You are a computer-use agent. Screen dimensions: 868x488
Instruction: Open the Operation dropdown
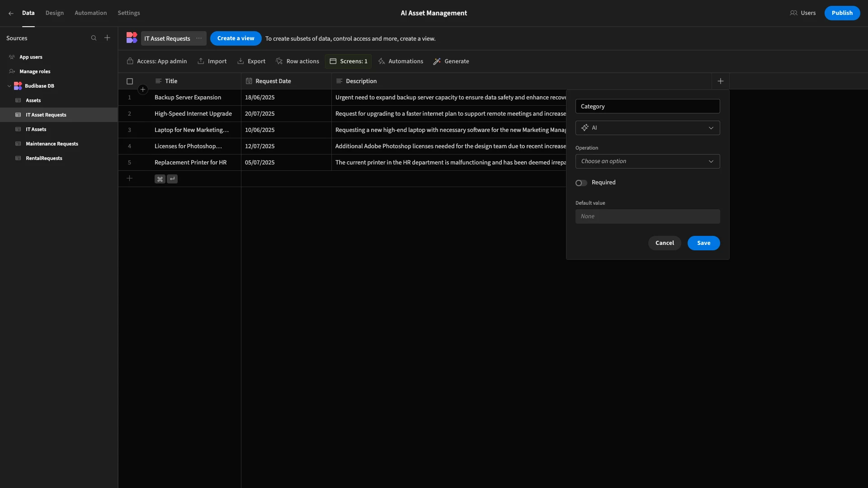[647, 161]
